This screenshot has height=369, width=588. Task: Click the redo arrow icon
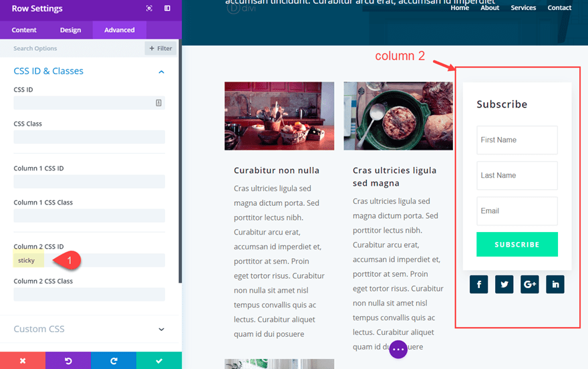[x=114, y=360]
